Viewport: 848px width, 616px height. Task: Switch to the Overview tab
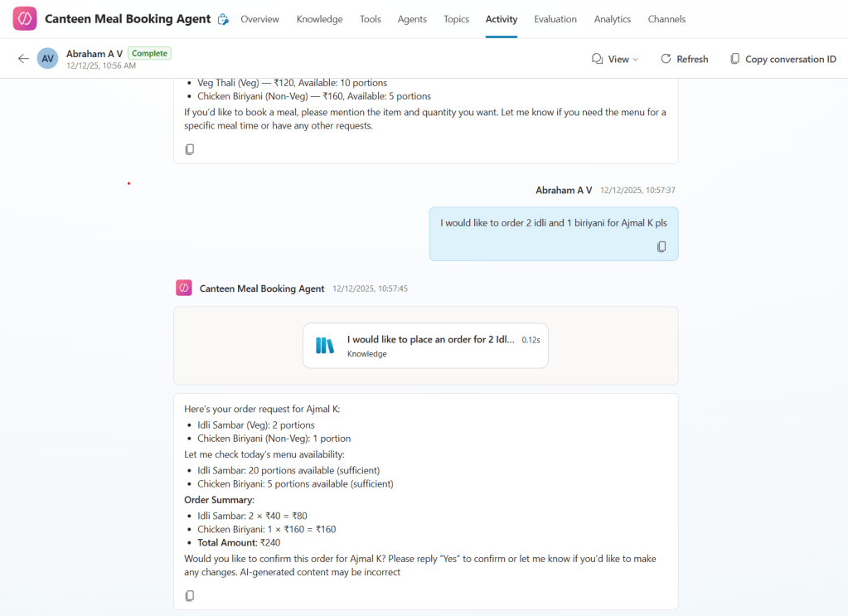(x=259, y=19)
